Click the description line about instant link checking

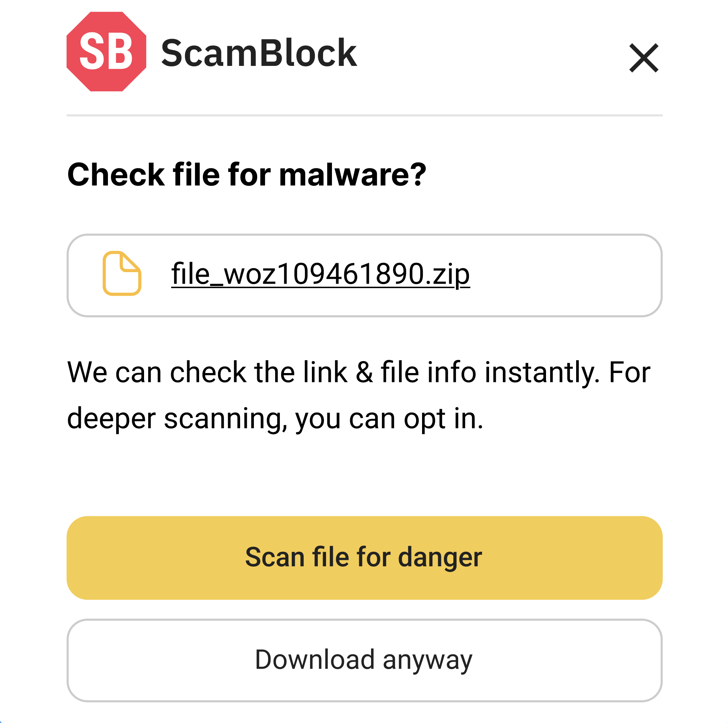358,372
